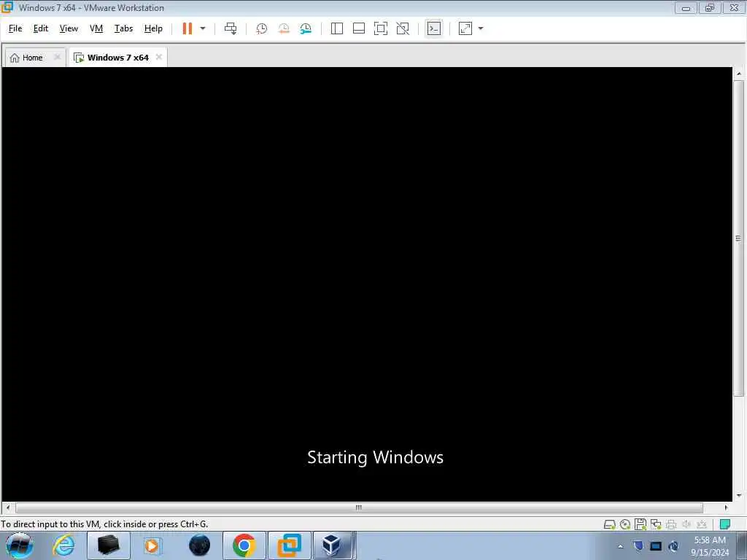Click the vertical scrollbar up arrow
This screenshot has width=747, height=560.
click(739, 74)
